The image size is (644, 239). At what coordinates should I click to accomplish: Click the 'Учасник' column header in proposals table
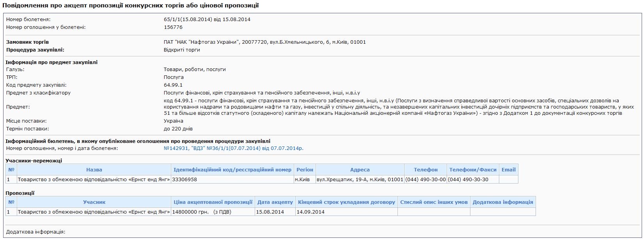[94, 202]
